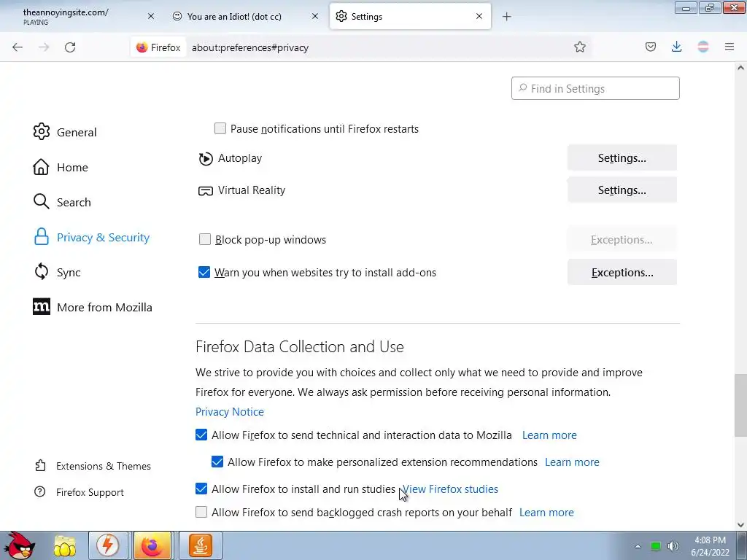Viewport: 747px width, 560px height.
Task: Open the Search settings category
Action: pos(62,202)
